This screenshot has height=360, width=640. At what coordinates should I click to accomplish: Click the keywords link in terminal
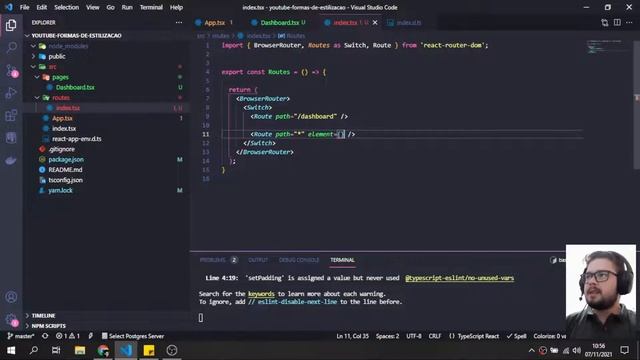click(x=261, y=293)
